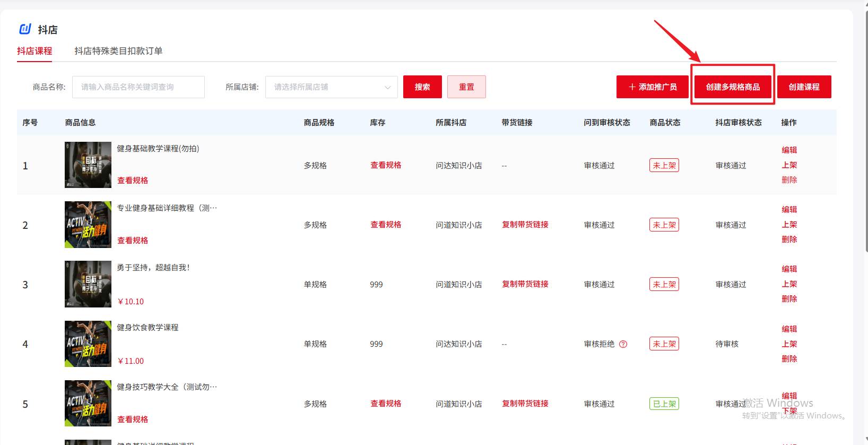Focus the 商品名称 search input field
The image size is (868, 445).
138,87
